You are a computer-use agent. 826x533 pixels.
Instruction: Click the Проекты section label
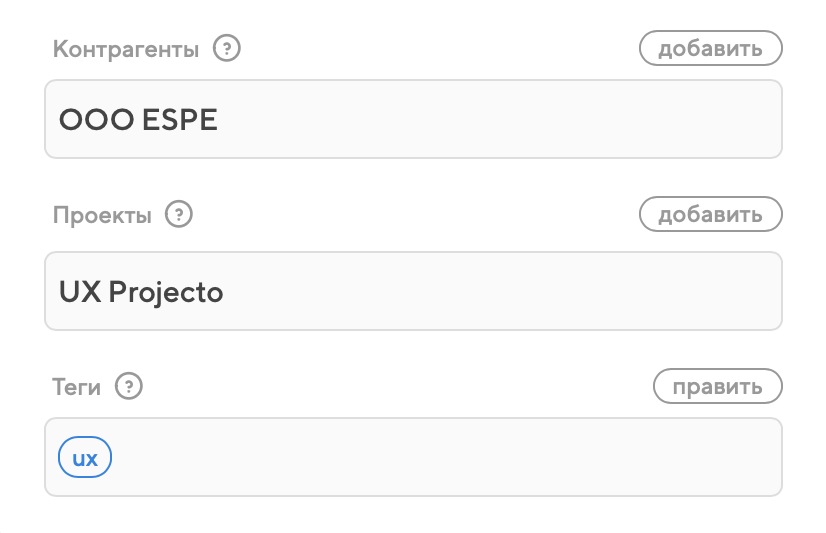point(102,216)
